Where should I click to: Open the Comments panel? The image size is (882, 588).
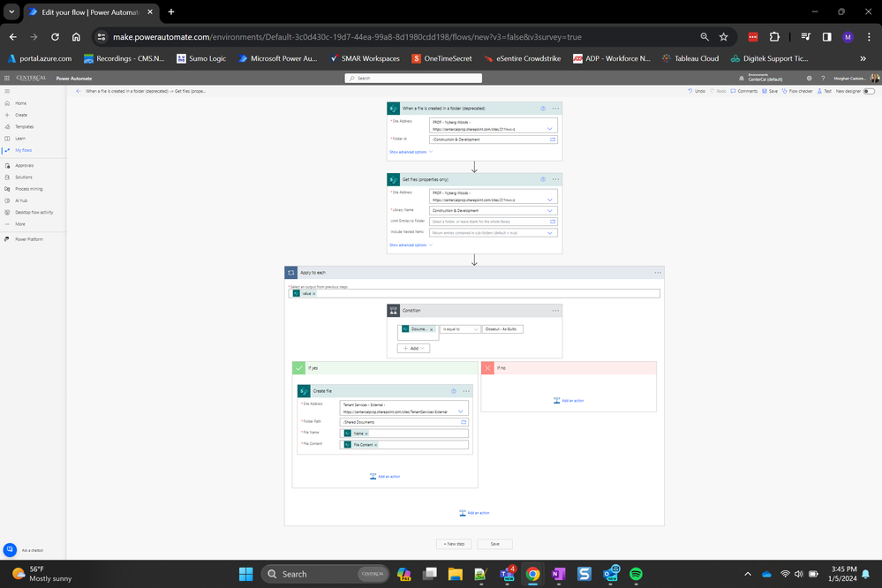tap(743, 91)
